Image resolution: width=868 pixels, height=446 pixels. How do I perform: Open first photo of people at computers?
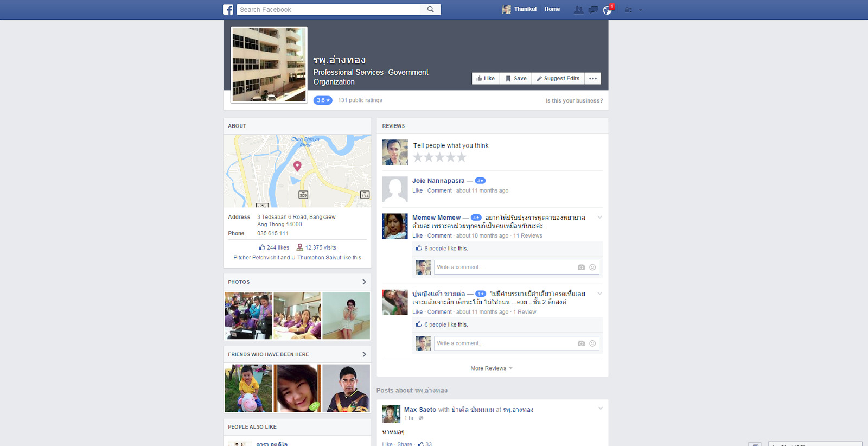(248, 316)
